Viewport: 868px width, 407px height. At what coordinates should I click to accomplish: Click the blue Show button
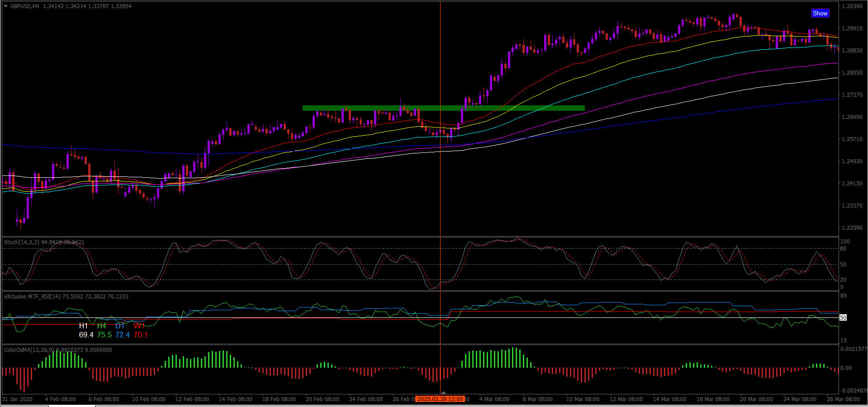tap(820, 13)
